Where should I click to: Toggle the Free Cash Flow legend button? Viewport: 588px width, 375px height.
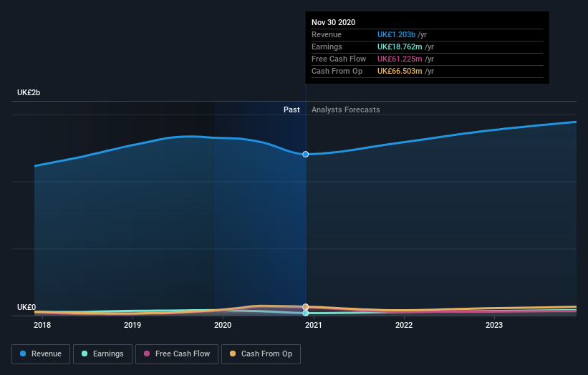coord(177,354)
